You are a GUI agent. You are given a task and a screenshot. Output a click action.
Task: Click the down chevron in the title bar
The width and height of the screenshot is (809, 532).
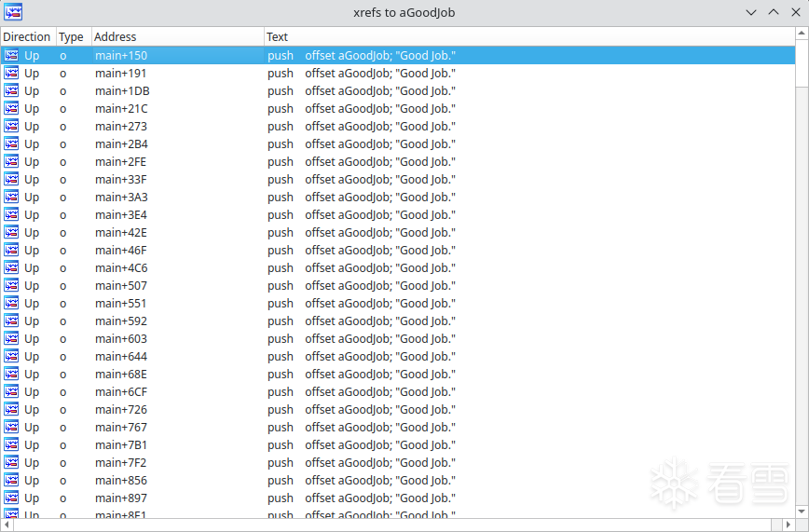click(x=751, y=12)
